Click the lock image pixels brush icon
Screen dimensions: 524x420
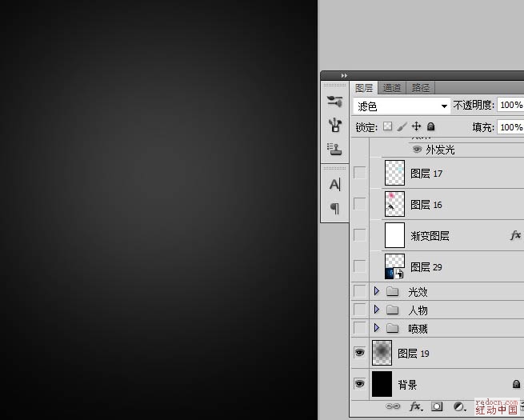pyautogui.click(x=402, y=126)
